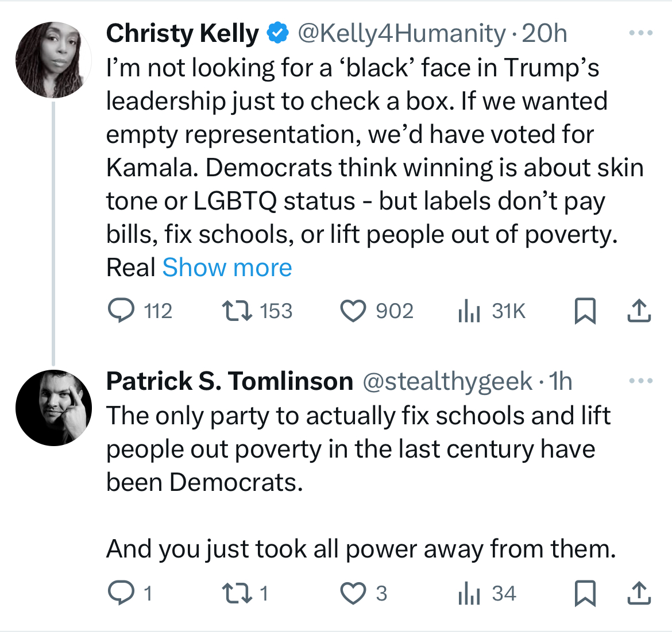The width and height of the screenshot is (672, 635).
Task: Bookmark Christy Kelly's tweet
Action: (585, 310)
